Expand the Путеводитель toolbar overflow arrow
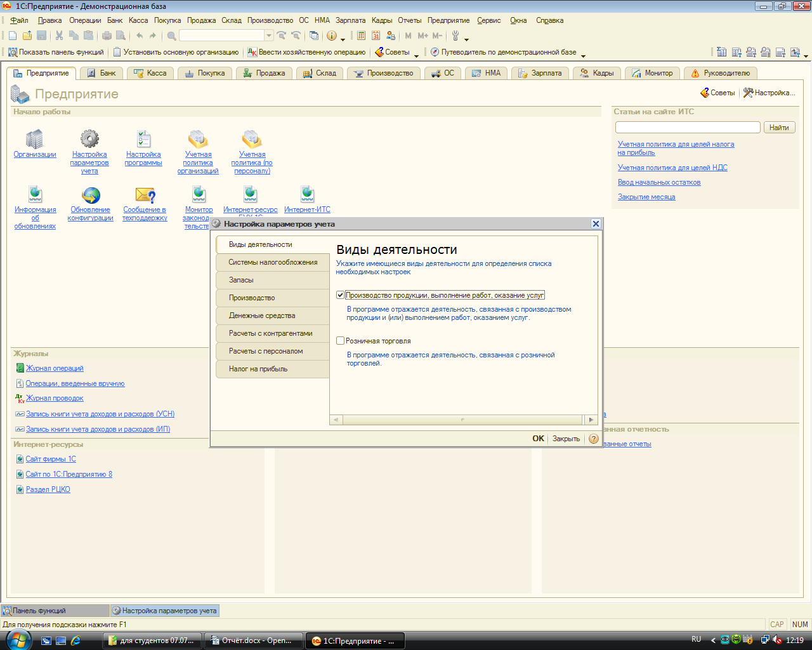The width and height of the screenshot is (812, 650). [583, 56]
